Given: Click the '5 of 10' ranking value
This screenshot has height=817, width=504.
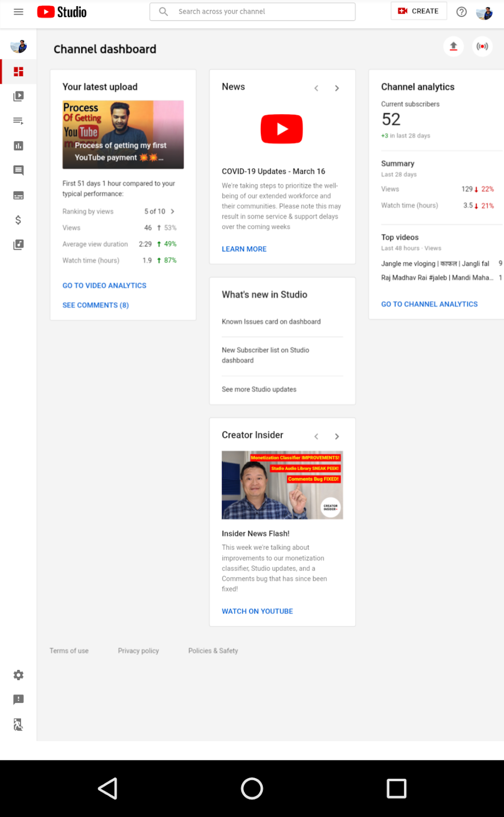Looking at the screenshot, I should [x=155, y=211].
